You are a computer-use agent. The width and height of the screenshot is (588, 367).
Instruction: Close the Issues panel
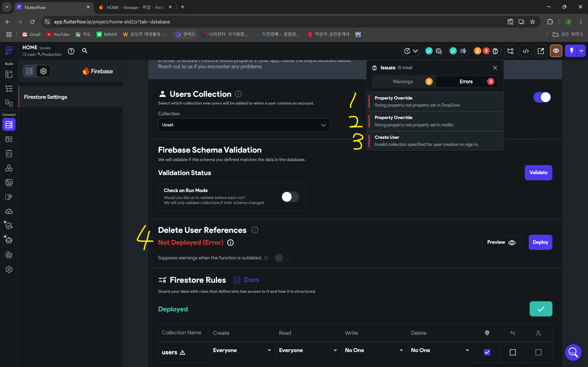[x=495, y=68]
